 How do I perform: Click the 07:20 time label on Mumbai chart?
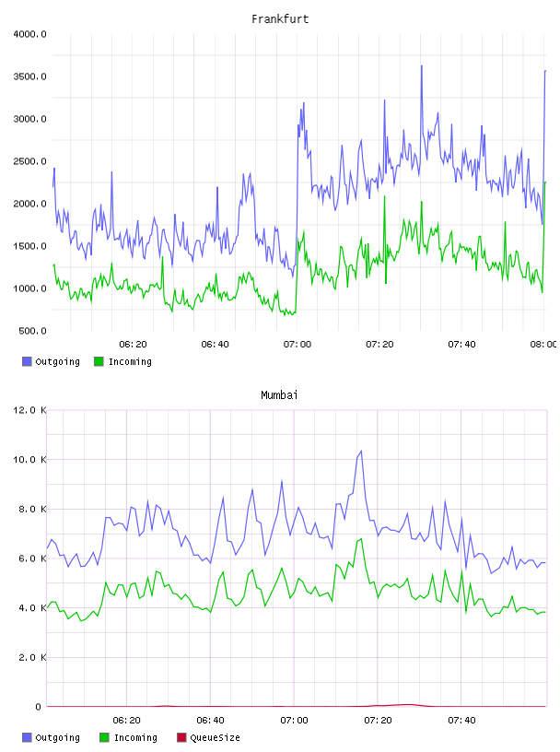tap(378, 721)
